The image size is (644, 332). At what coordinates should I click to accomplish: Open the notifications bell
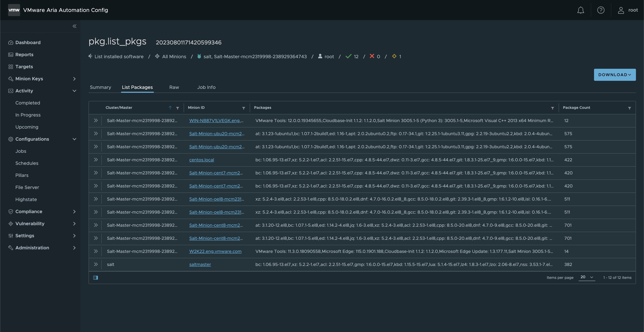tap(580, 10)
